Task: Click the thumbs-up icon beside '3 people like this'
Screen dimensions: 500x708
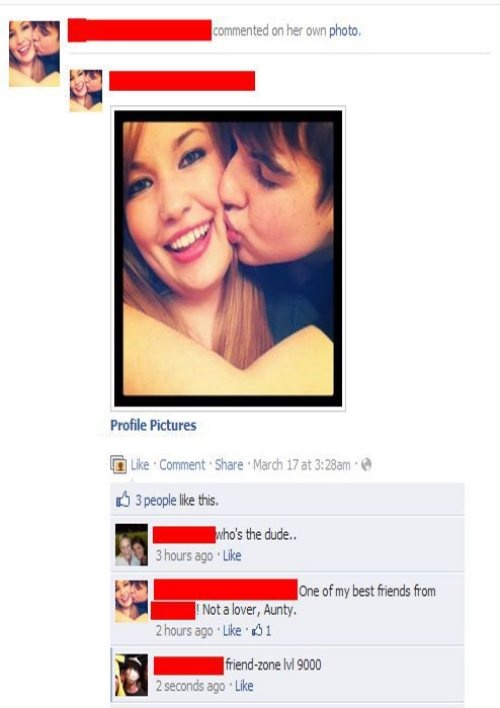Action: (x=122, y=499)
